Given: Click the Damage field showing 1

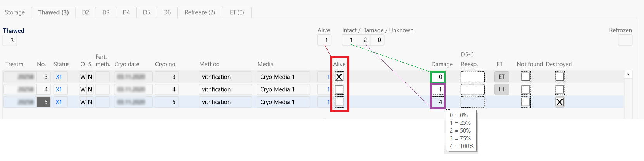Looking at the screenshot, I should pos(438,89).
